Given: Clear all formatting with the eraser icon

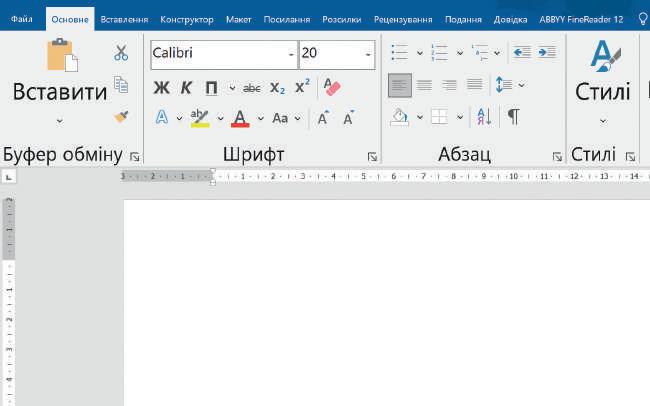Looking at the screenshot, I should pyautogui.click(x=332, y=87).
